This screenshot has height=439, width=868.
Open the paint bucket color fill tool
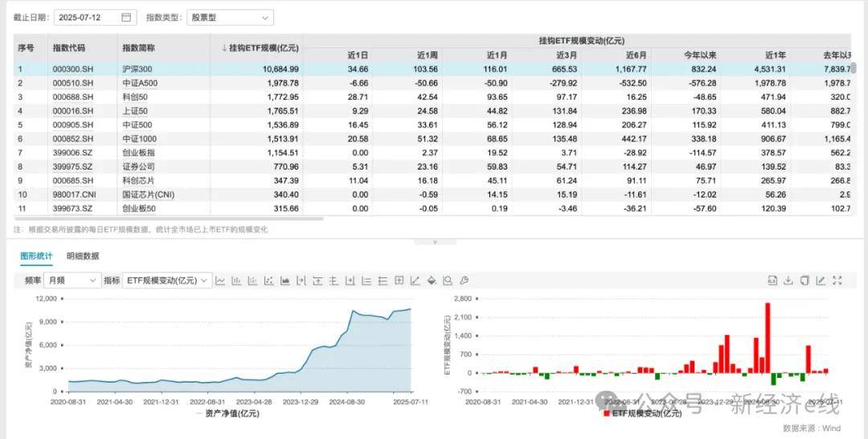432,281
